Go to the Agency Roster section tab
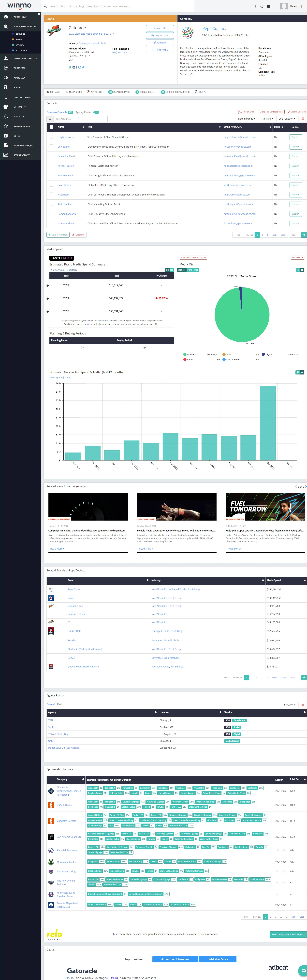Viewport: 307px width, 980px height. pyautogui.click(x=145, y=92)
